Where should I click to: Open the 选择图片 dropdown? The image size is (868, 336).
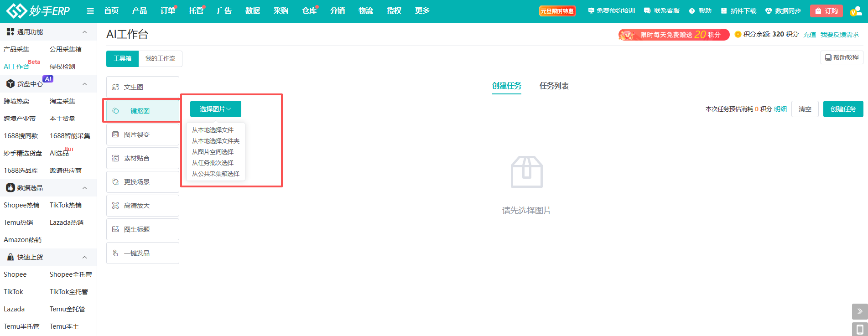216,109
